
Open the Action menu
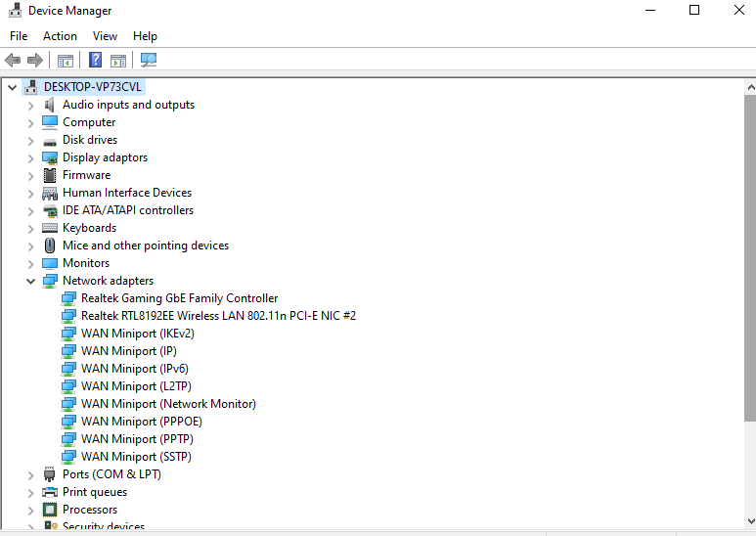60,36
